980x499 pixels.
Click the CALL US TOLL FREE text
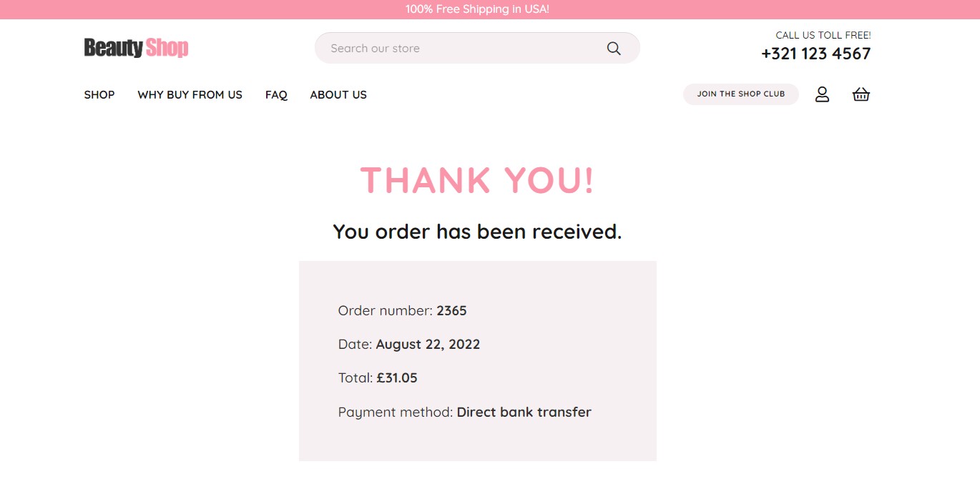823,35
